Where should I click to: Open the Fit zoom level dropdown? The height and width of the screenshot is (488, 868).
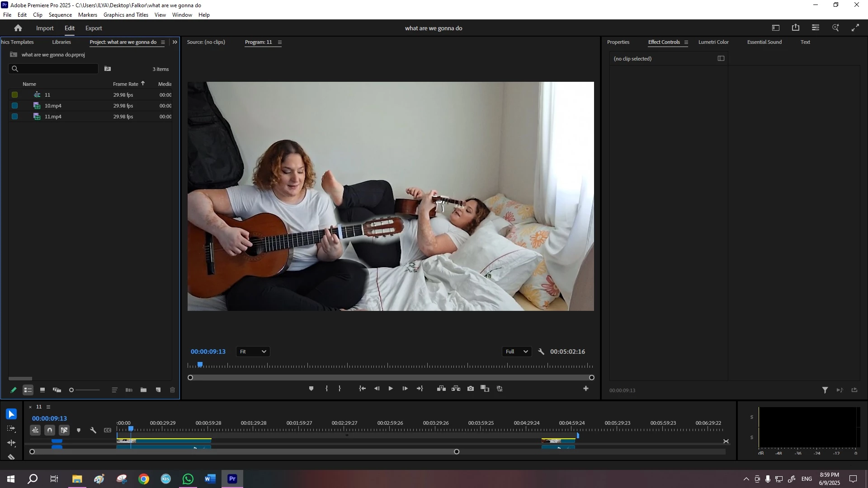click(x=253, y=352)
